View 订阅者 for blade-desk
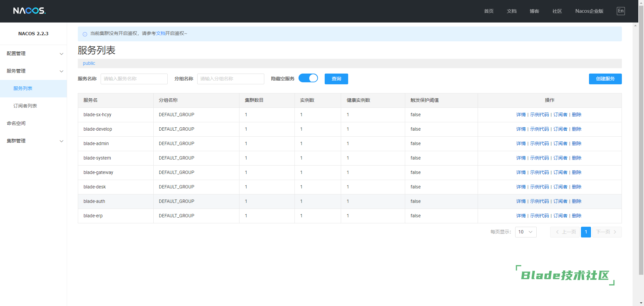Screen dimensions: 644x306 click(560, 187)
